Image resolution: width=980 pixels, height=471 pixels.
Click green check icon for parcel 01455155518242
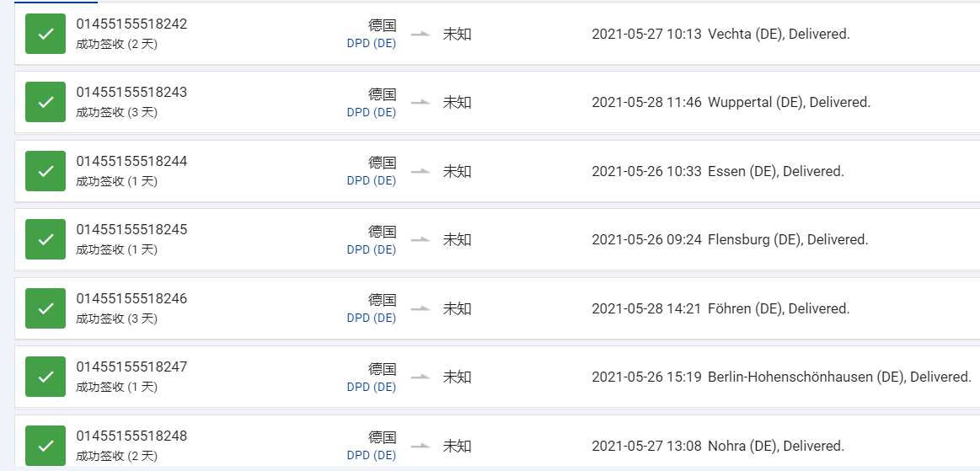click(46, 34)
